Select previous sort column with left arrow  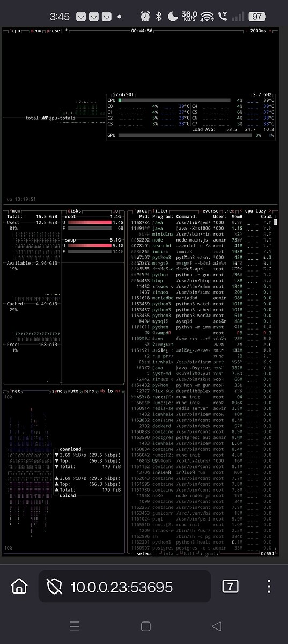click(240, 211)
